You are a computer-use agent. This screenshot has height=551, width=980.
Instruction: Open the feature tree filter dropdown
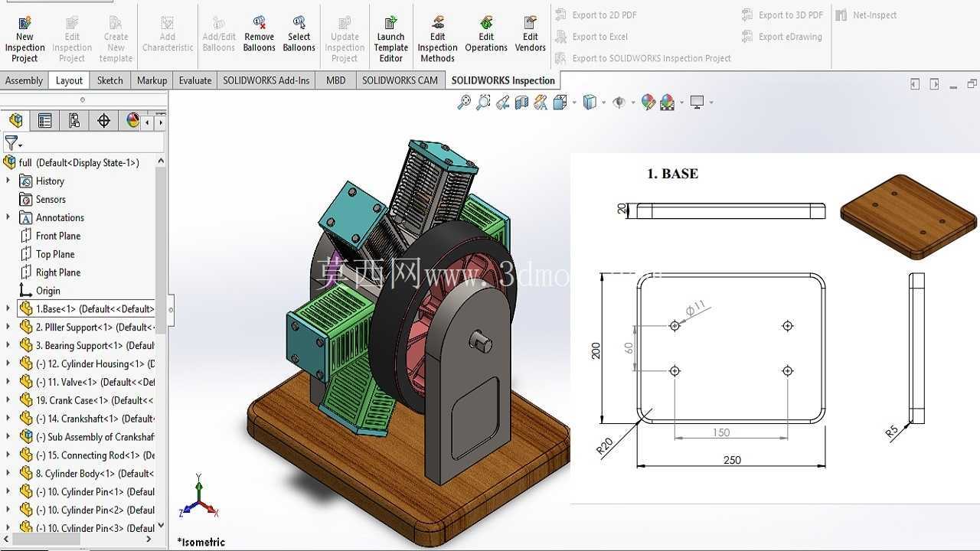[x=13, y=143]
